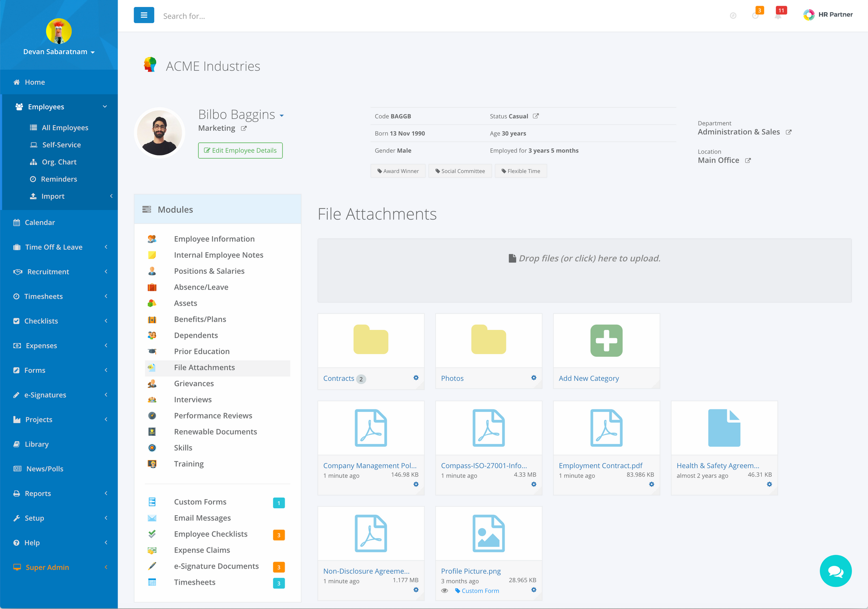This screenshot has height=609, width=868.
Task: Open Main Office location link icon
Action: (x=748, y=161)
